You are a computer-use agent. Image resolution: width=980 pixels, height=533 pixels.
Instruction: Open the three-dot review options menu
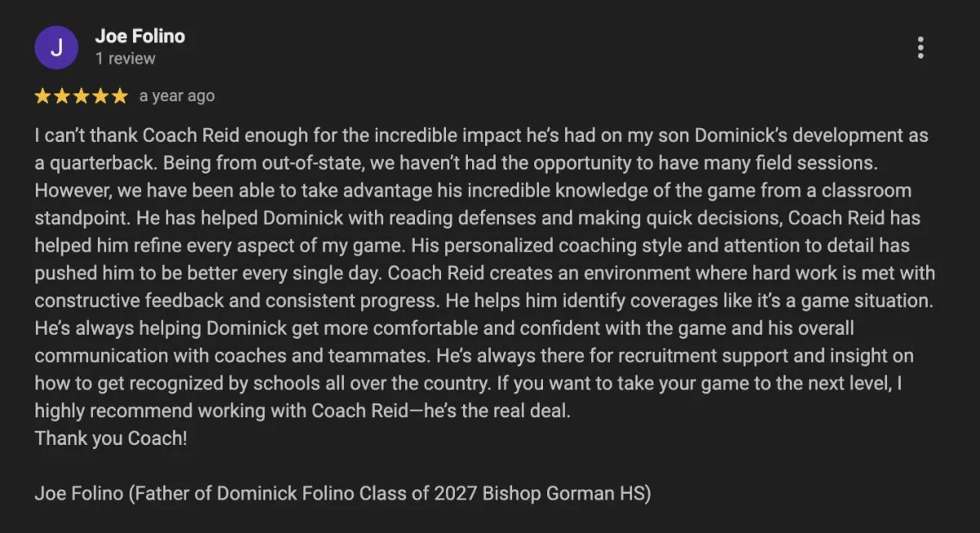tap(920, 47)
